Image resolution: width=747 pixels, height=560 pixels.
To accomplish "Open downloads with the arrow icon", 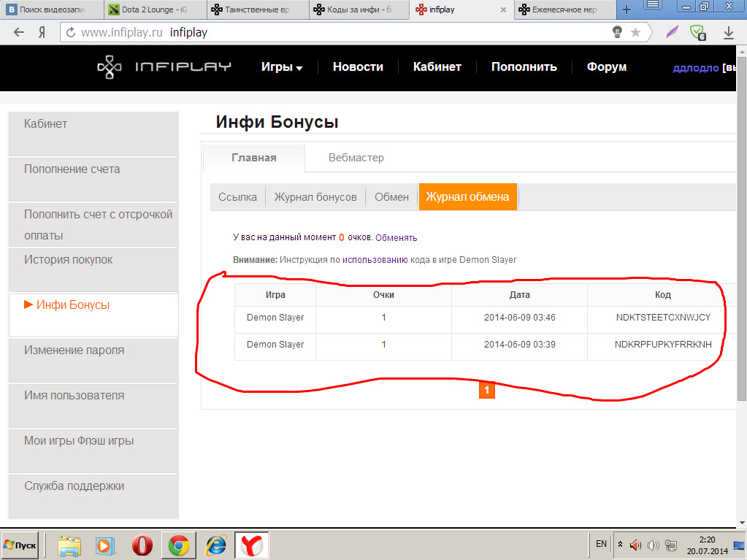I will coord(729,32).
